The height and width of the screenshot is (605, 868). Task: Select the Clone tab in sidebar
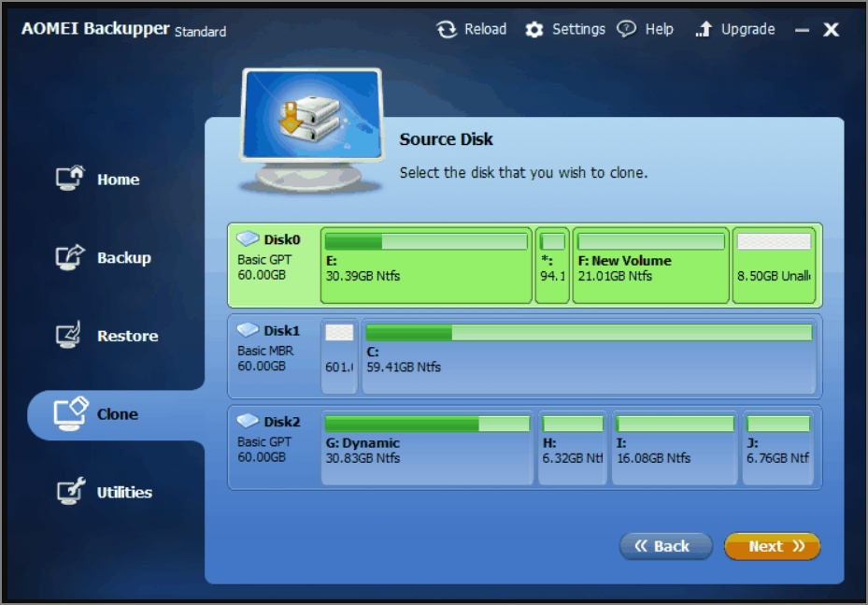click(x=116, y=414)
